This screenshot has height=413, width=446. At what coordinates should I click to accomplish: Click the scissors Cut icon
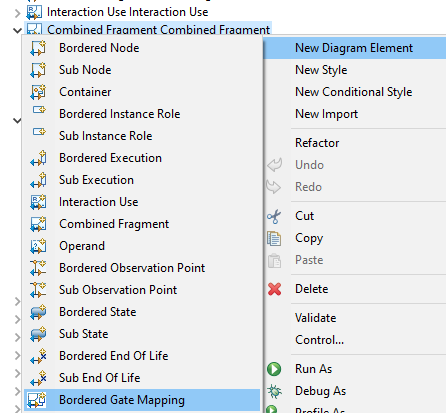(274, 216)
